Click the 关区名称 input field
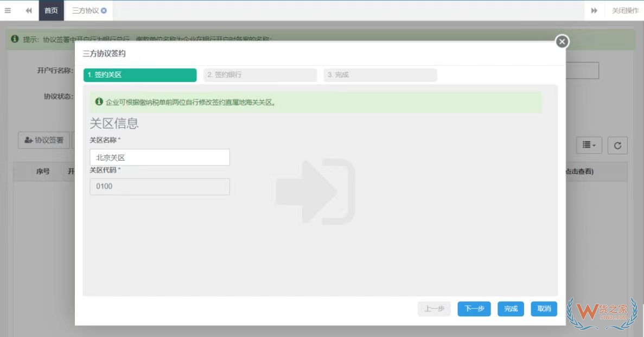The image size is (644, 337). pyautogui.click(x=160, y=157)
